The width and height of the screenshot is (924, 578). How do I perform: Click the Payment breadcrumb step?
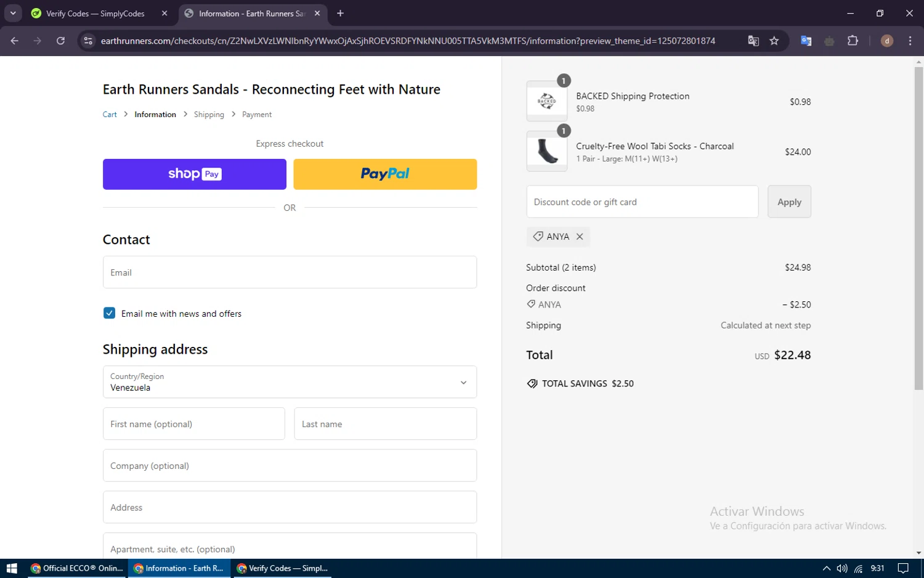tap(257, 115)
